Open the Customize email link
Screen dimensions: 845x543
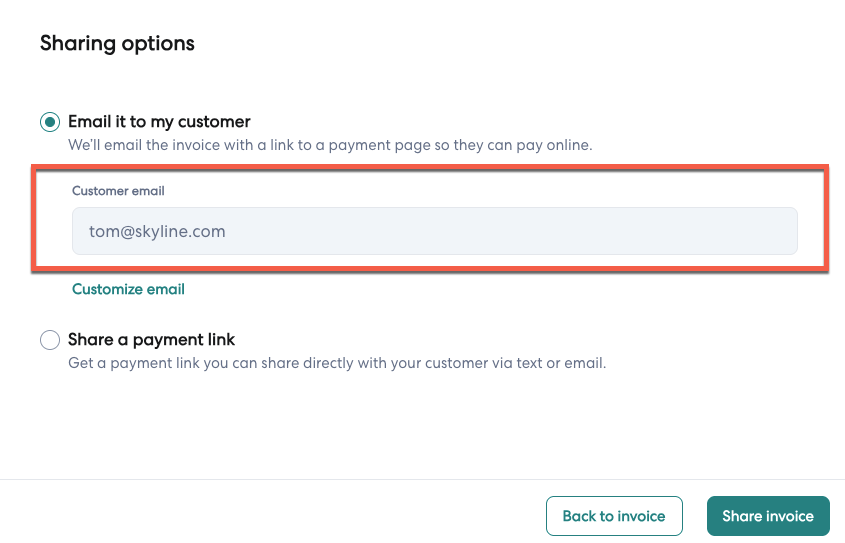[x=128, y=289]
